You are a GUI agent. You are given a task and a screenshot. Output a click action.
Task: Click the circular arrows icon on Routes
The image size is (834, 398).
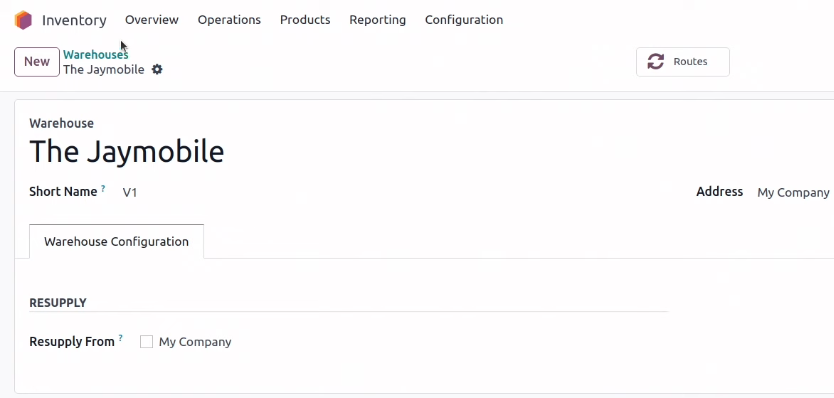point(655,61)
